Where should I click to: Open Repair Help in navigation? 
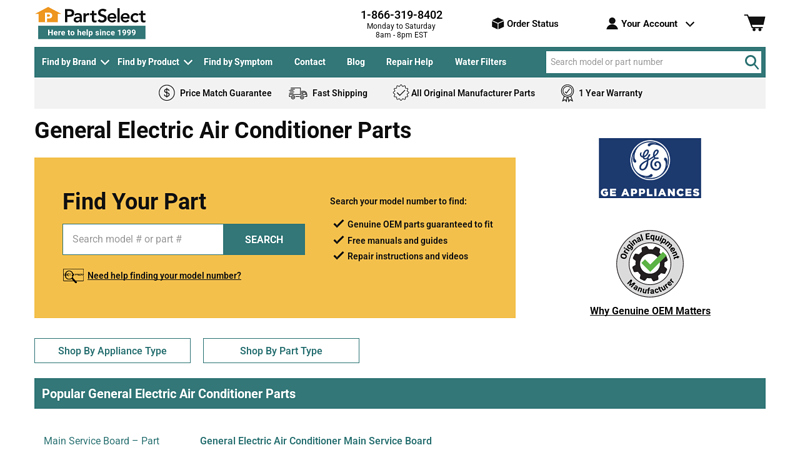point(409,62)
